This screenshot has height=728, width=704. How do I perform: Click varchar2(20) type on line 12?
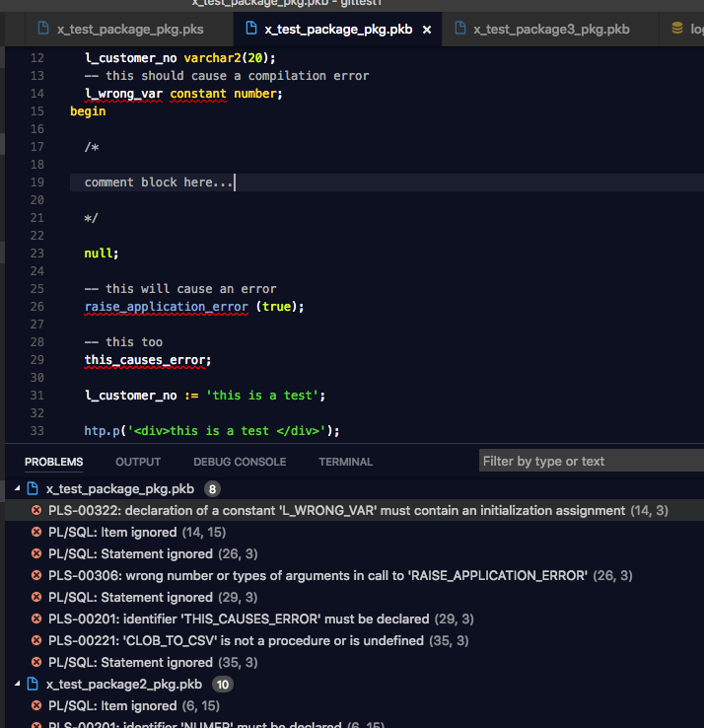pos(226,58)
